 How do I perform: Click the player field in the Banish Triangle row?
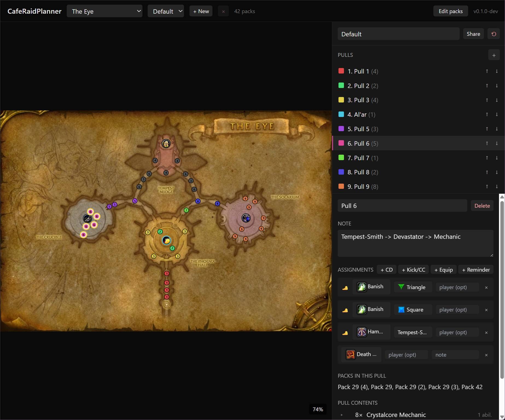click(x=457, y=287)
